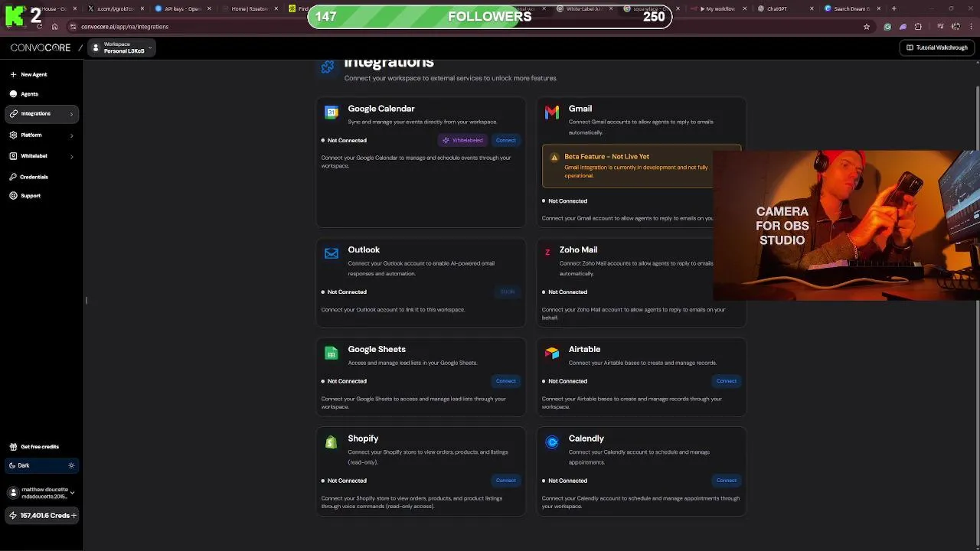
Task: Click the Zoho Mail card title
Action: [x=578, y=249]
